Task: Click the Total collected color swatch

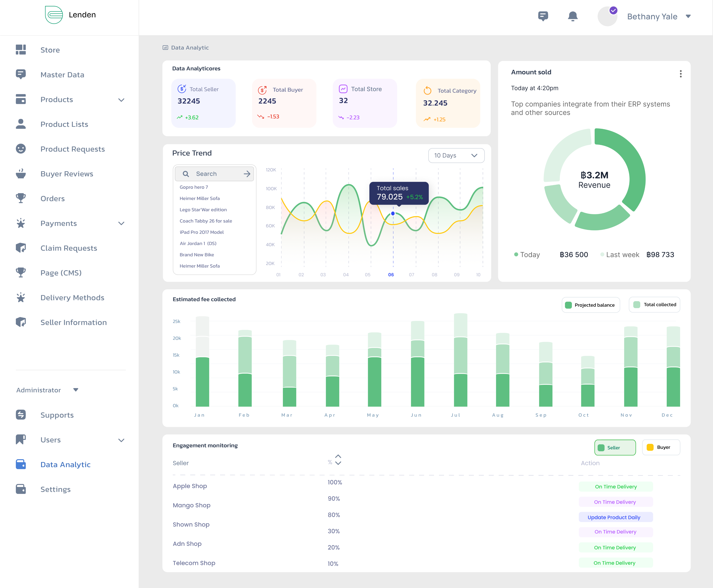Action: coord(636,304)
